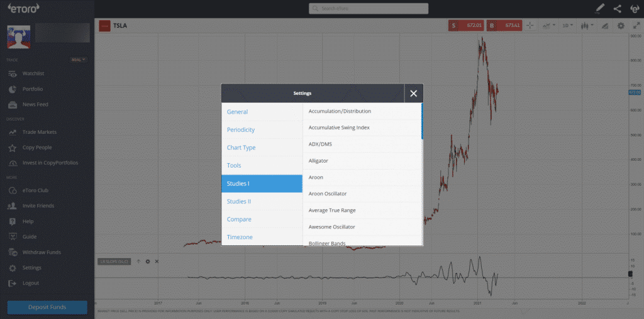Open the 1D periodicity dropdown
This screenshot has height=319, width=644.
[x=568, y=25]
